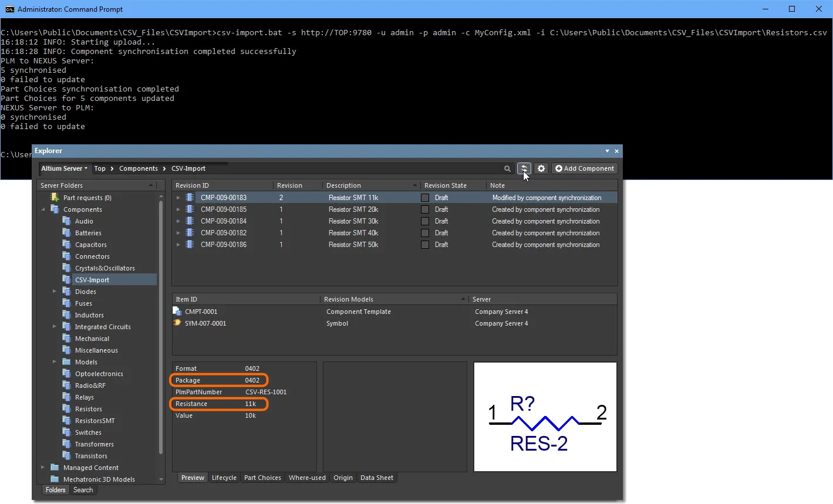Select the Capacitors folder icon
The height and width of the screenshot is (504, 833).
click(67, 245)
